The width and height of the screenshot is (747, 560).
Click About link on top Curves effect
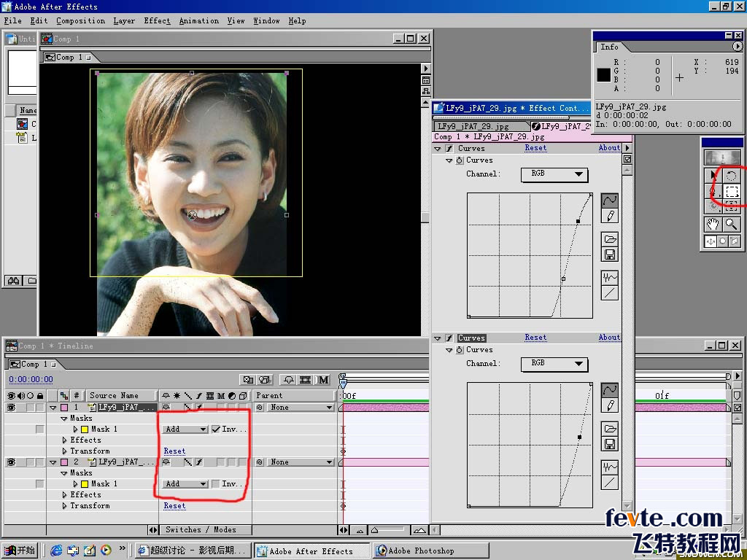coord(609,148)
